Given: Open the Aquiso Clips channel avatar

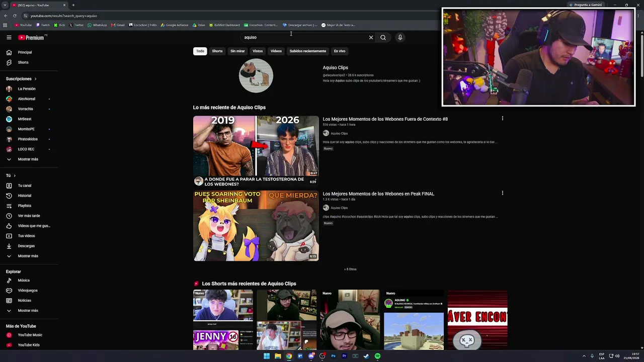Looking at the screenshot, I should pyautogui.click(x=256, y=76).
